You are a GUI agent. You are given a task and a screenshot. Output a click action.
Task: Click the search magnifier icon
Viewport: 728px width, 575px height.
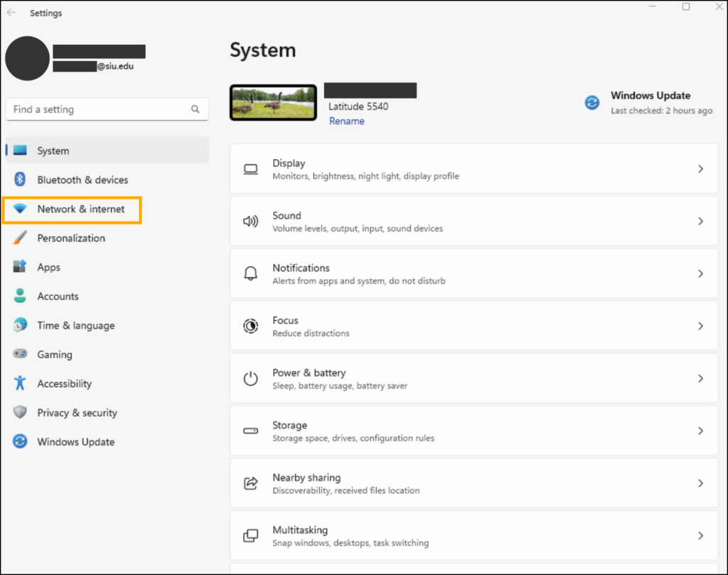tap(196, 109)
